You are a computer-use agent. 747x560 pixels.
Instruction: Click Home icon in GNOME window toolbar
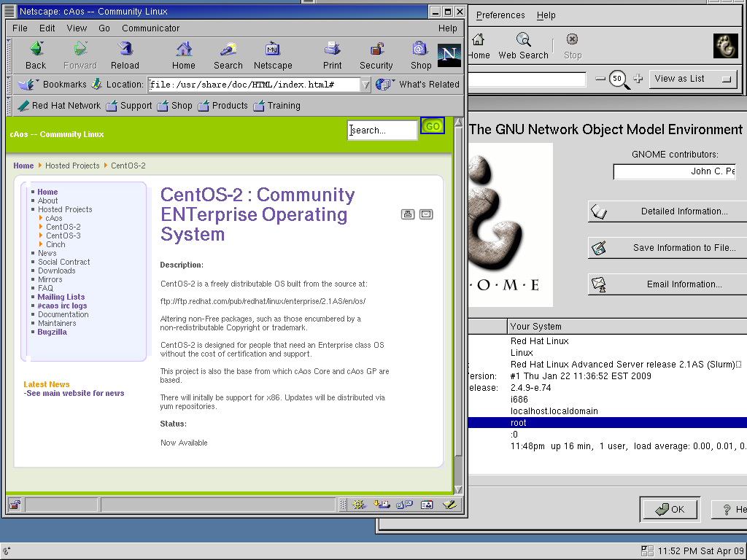(x=479, y=46)
